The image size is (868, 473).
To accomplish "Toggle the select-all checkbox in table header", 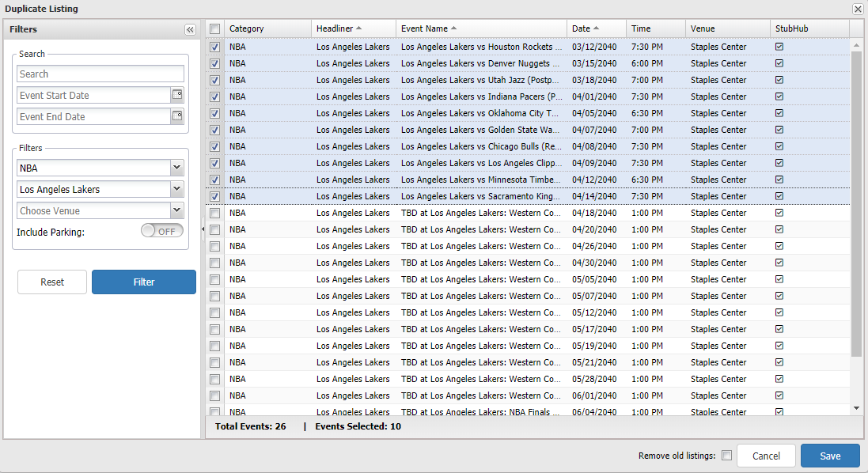I will tap(214, 28).
